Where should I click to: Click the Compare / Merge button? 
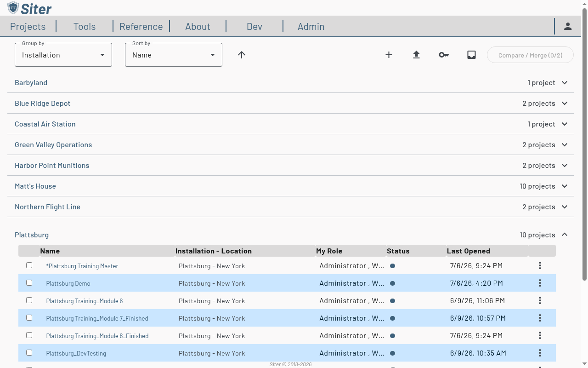click(530, 55)
